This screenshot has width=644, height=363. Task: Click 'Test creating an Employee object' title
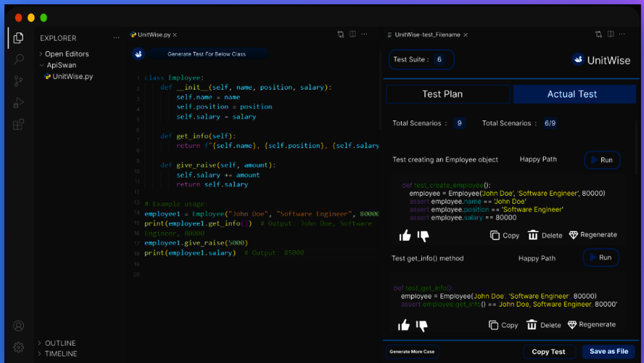(x=445, y=160)
